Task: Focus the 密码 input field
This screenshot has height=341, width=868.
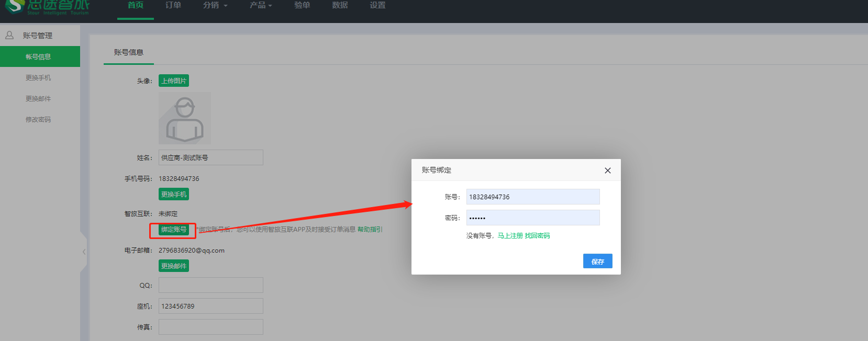Action: [x=532, y=218]
